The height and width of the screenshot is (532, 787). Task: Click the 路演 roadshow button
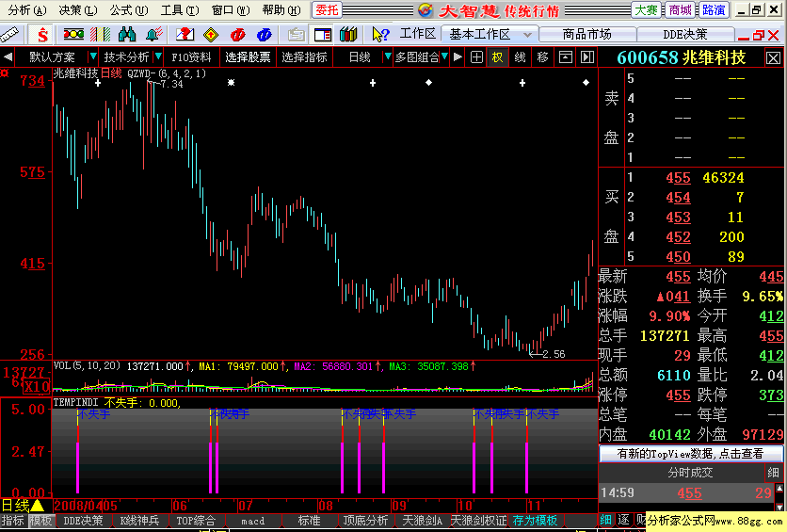(714, 10)
